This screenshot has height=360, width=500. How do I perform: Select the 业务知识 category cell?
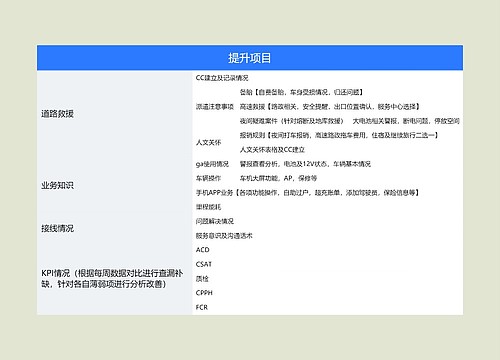(115, 185)
